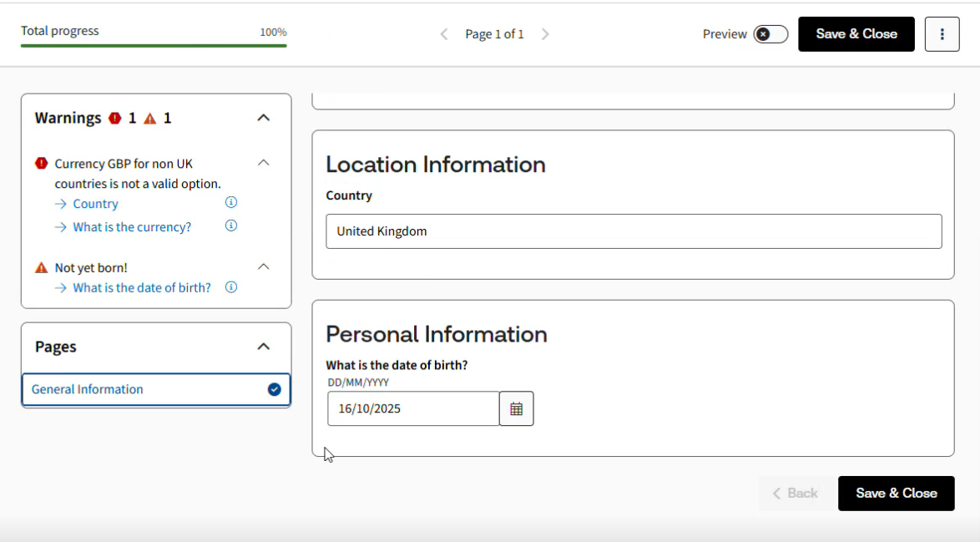Collapse the Pages panel
This screenshot has height=542, width=980.
point(263,347)
